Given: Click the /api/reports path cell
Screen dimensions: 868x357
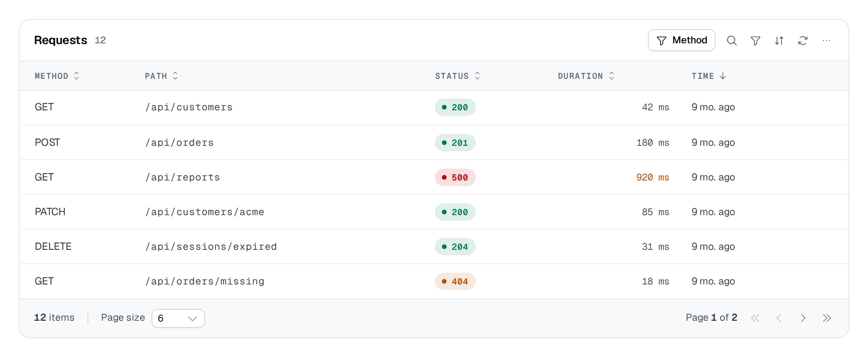Looking at the screenshot, I should [x=183, y=177].
